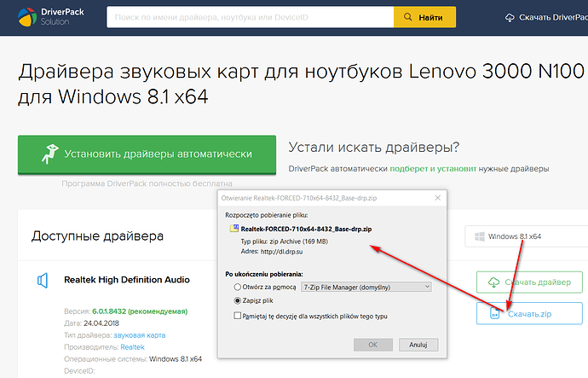Click the speaker icon beside Realtek High Definition Audio
This screenshot has height=378, width=588.
tap(42, 280)
